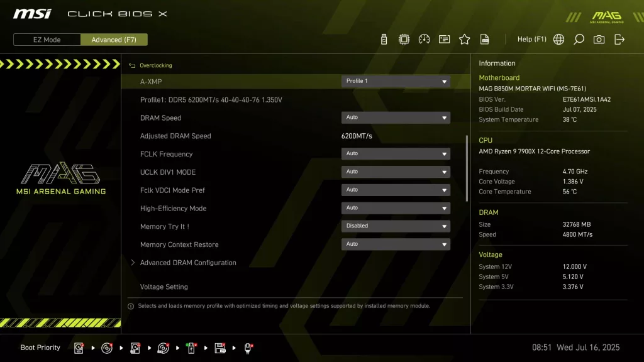Viewport: 644px width, 362px height.
Task: Select the floppy disk boot icon
Action: tap(220, 348)
